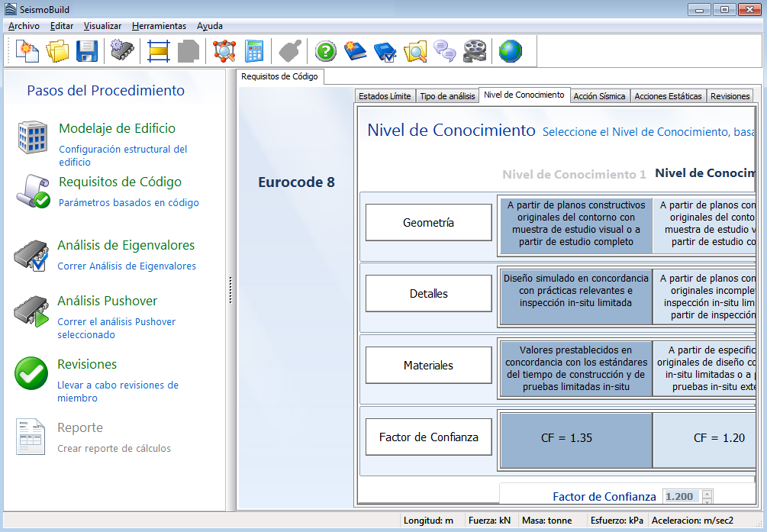
Task: Save project using the floppy disk icon
Action: click(x=86, y=51)
